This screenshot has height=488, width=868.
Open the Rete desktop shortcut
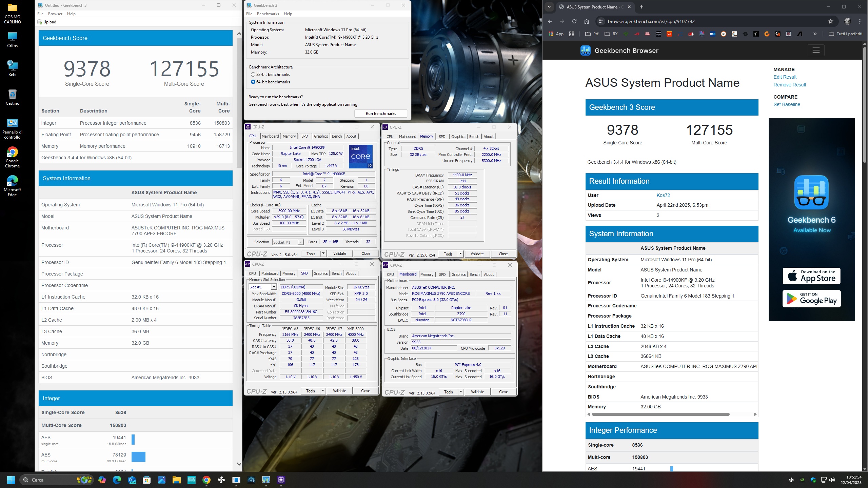[12, 68]
